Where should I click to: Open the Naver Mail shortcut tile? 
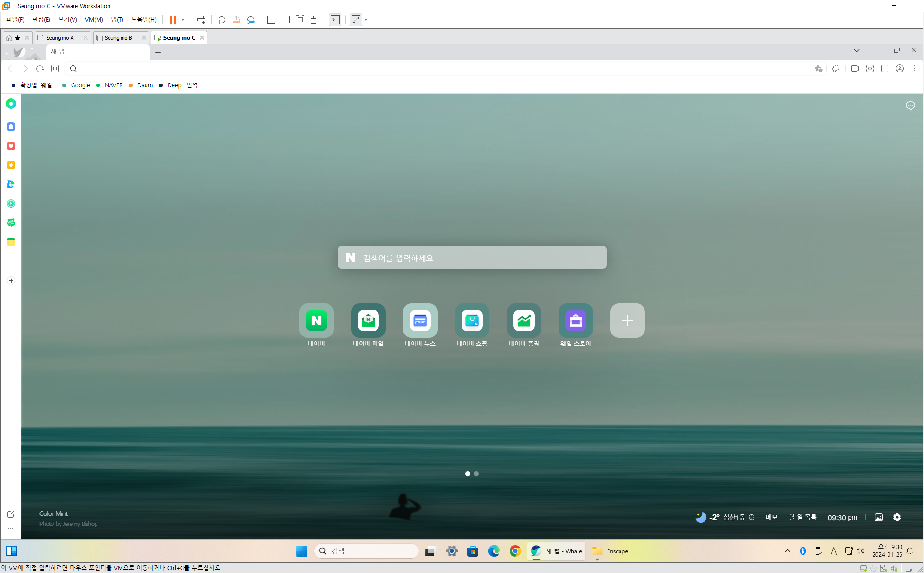368,321
